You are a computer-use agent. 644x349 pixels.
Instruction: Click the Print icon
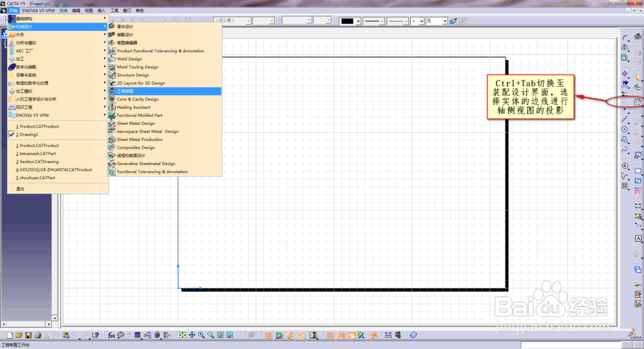tap(38, 335)
